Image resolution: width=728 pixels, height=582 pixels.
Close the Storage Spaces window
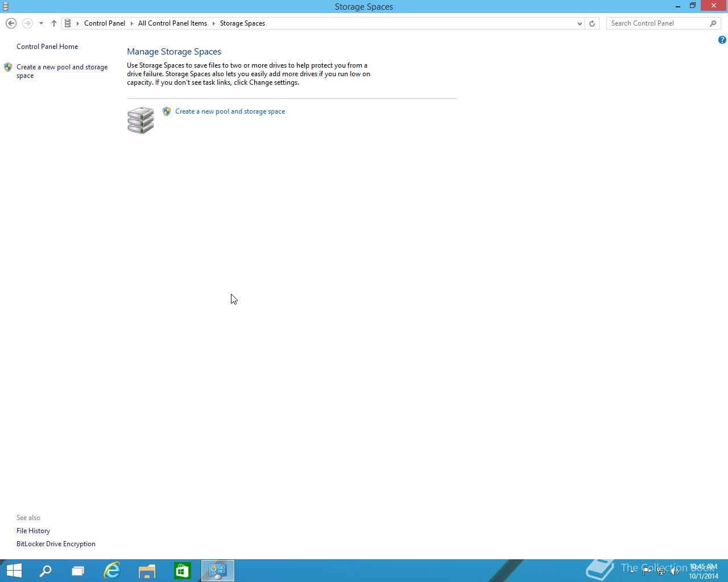pyautogui.click(x=714, y=6)
